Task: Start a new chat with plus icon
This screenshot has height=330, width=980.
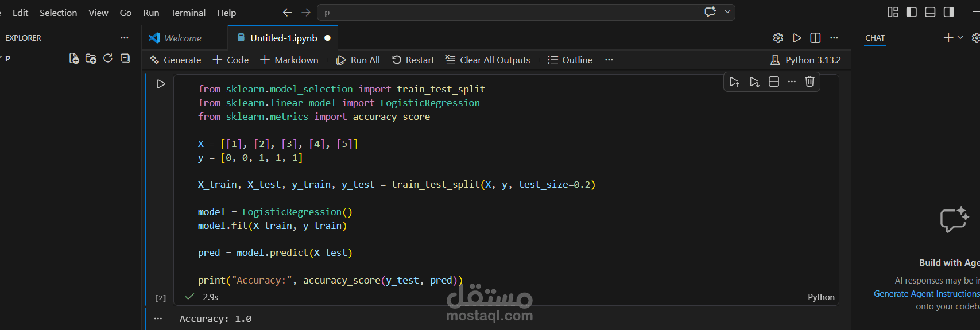Action: [x=948, y=37]
